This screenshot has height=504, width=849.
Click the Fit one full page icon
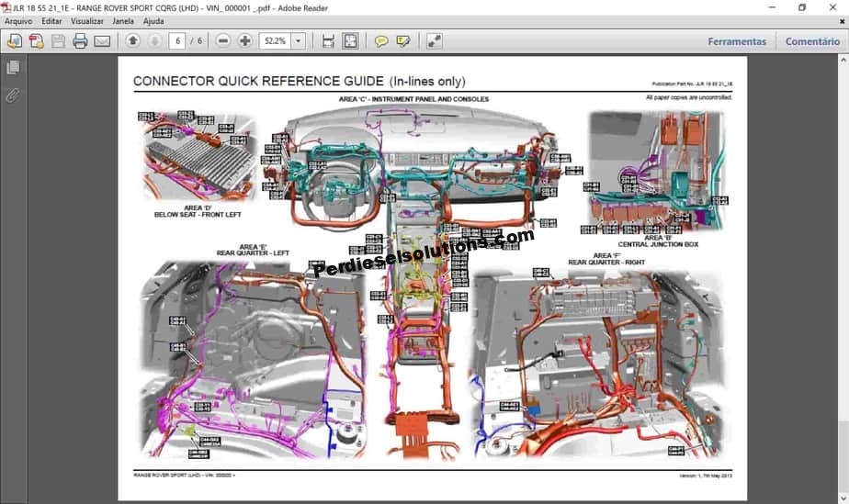click(350, 41)
